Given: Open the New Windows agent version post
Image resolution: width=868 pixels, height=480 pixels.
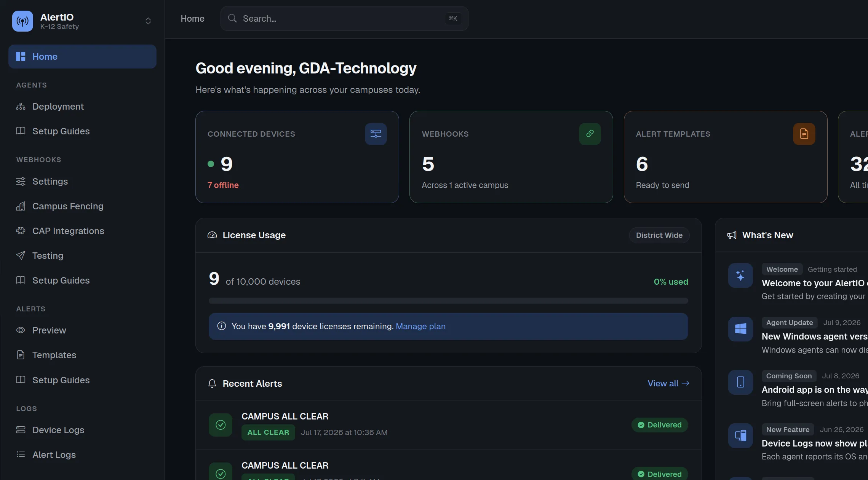Looking at the screenshot, I should click(815, 336).
